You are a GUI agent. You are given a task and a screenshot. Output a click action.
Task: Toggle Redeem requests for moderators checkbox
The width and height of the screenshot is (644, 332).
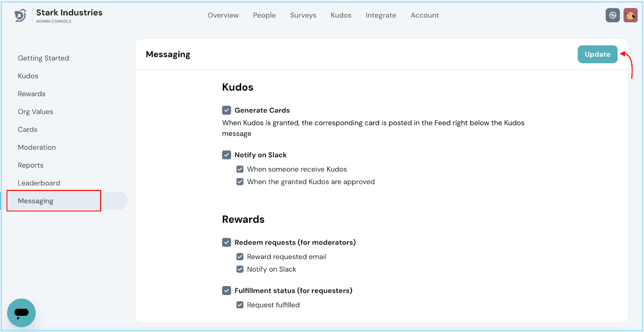(227, 243)
